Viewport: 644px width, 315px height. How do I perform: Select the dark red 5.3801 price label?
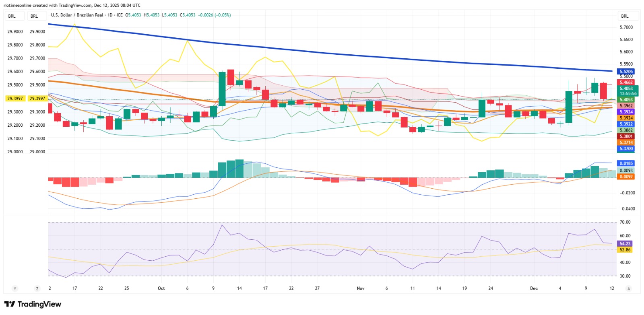pos(626,136)
